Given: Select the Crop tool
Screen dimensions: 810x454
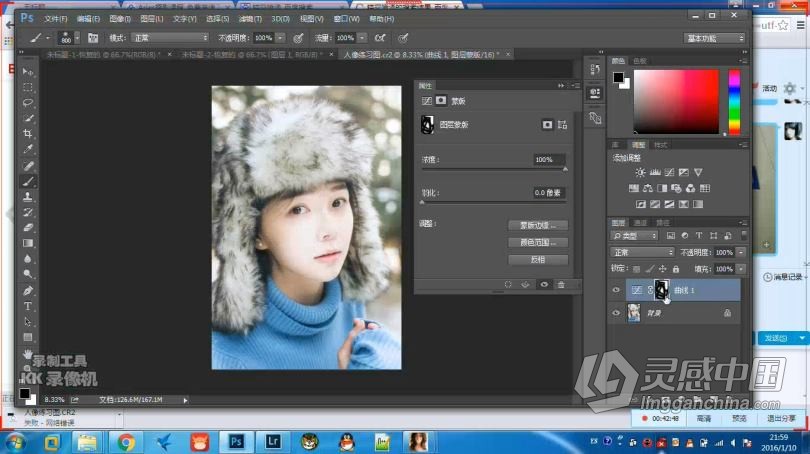Looking at the screenshot, I should click(28, 134).
